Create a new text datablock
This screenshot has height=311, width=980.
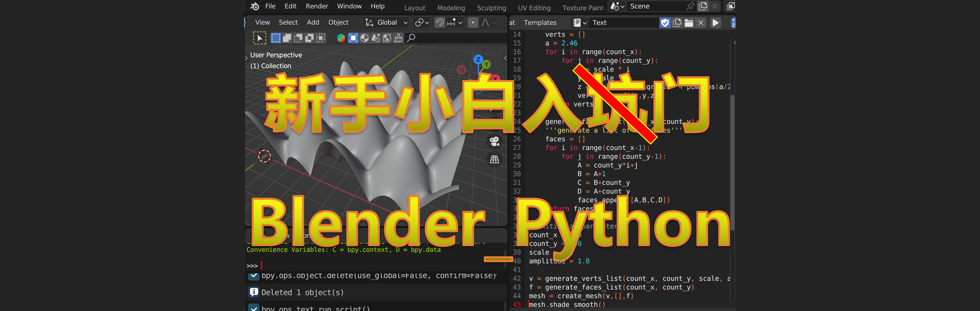(677, 23)
